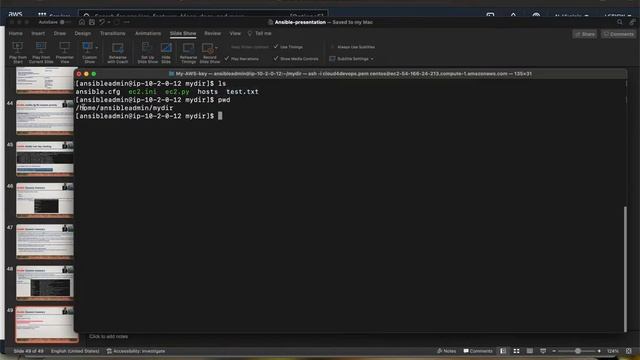Click ansible.cfg in terminal listing
Image resolution: width=640 pixels, height=360 pixels.
coord(98,92)
